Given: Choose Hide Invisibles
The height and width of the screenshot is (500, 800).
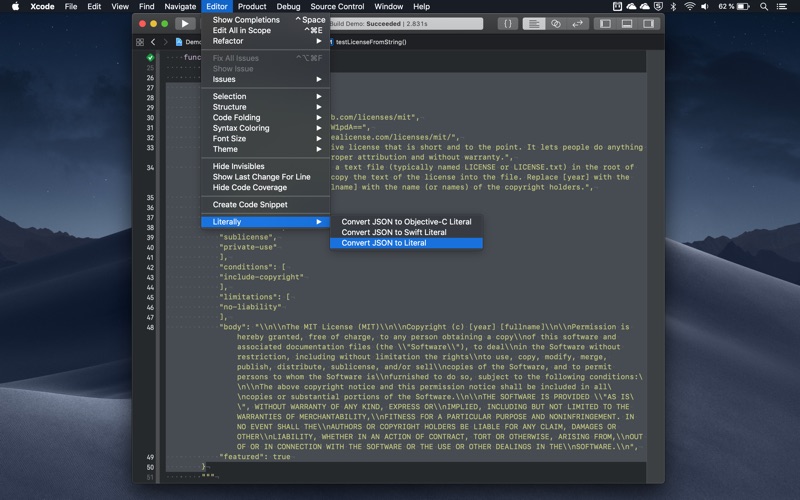Looking at the screenshot, I should (265, 166).
